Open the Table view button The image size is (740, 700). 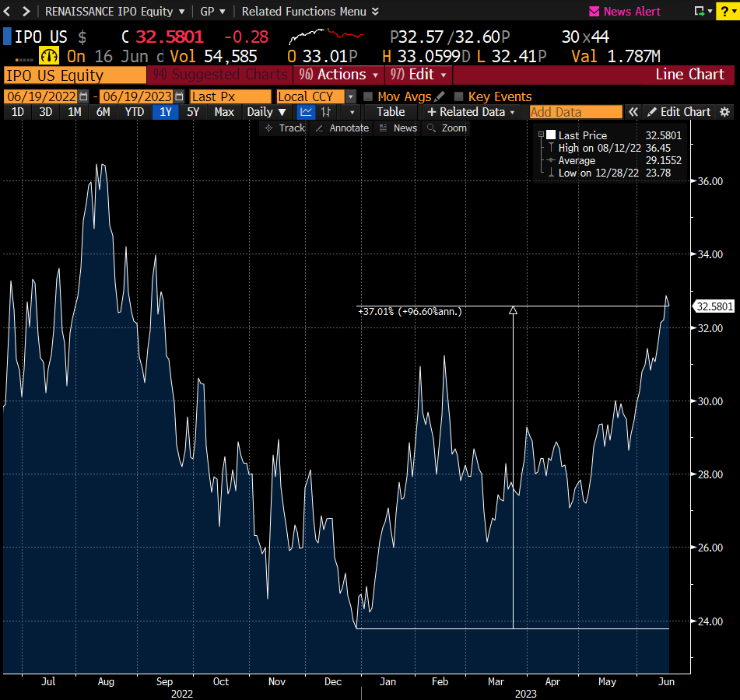[390, 112]
